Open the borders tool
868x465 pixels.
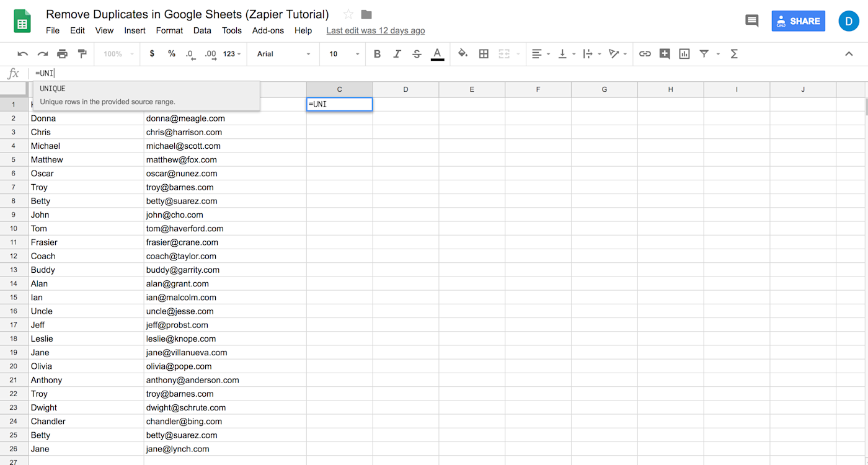pyautogui.click(x=484, y=54)
